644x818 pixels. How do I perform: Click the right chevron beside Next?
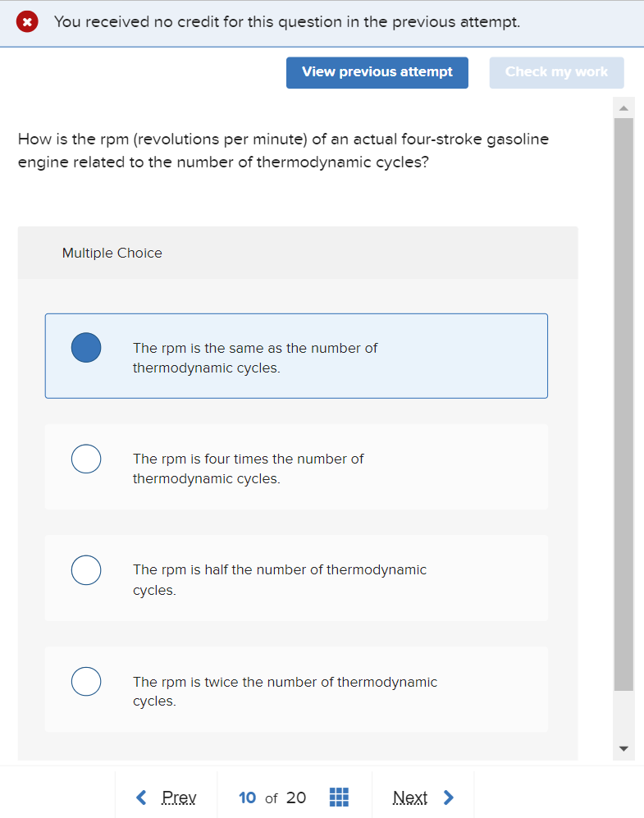click(448, 796)
